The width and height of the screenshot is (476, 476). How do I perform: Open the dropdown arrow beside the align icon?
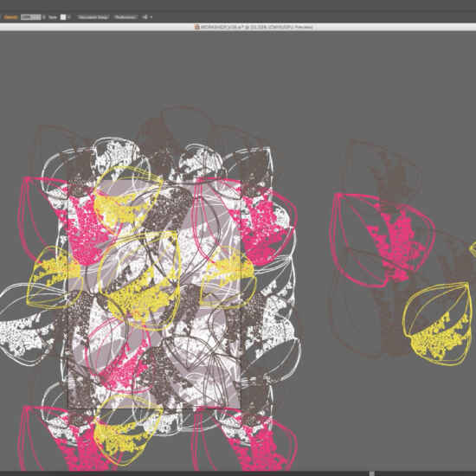point(151,17)
